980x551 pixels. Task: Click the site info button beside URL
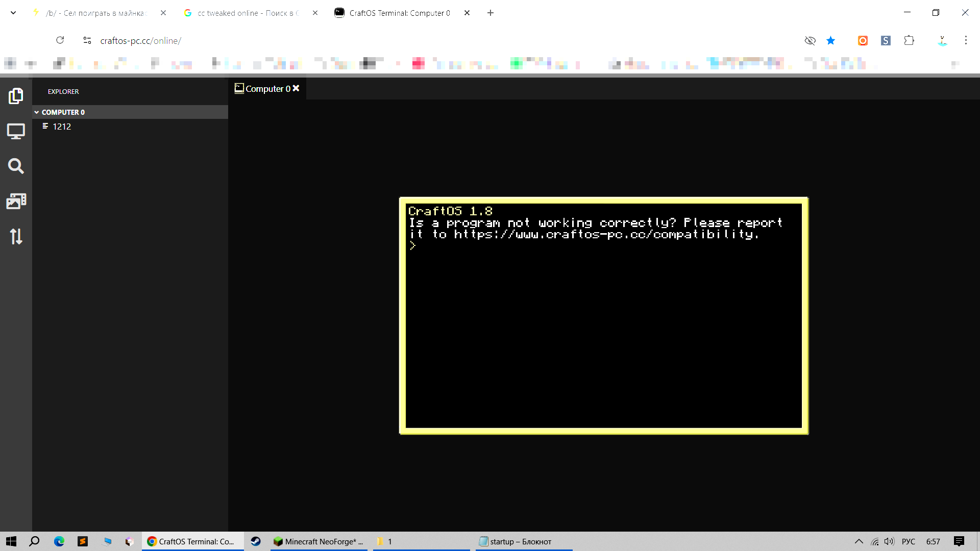pyautogui.click(x=87, y=41)
